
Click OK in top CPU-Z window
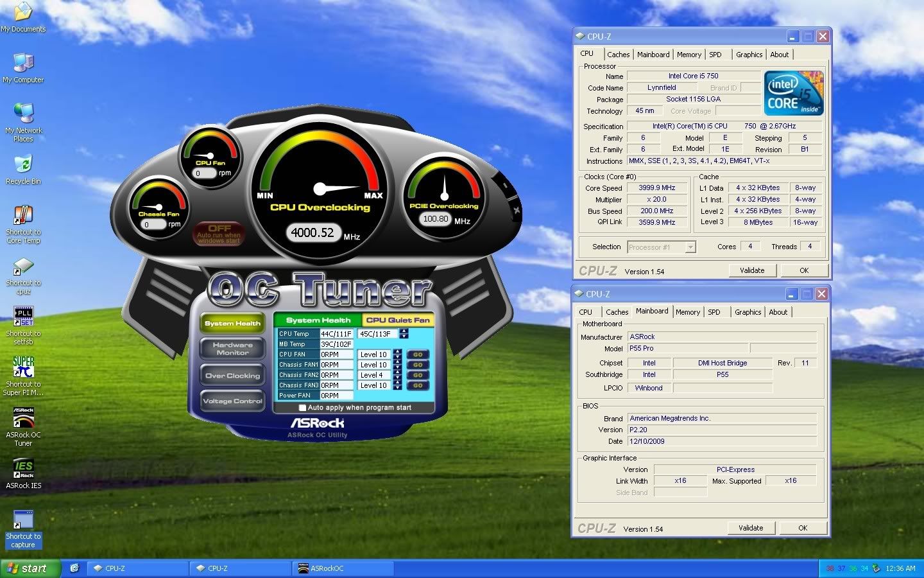(803, 270)
